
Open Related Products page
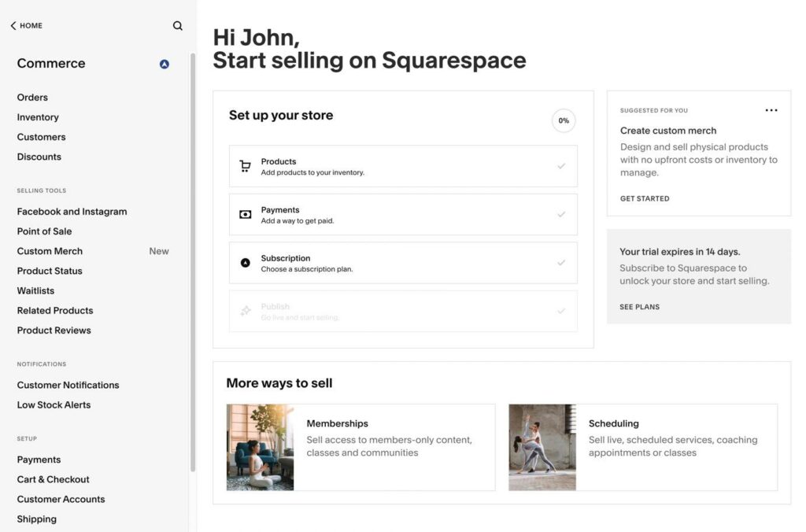55,310
